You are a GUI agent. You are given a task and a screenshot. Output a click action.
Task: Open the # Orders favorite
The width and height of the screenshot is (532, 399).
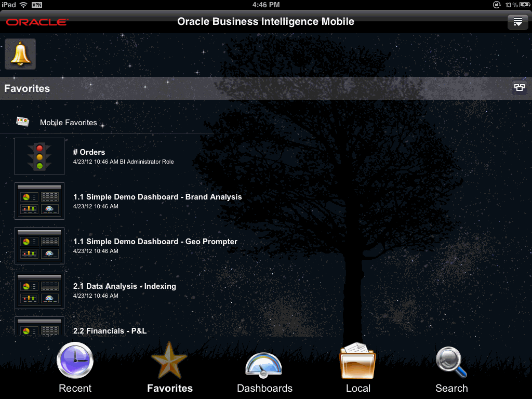pos(89,152)
